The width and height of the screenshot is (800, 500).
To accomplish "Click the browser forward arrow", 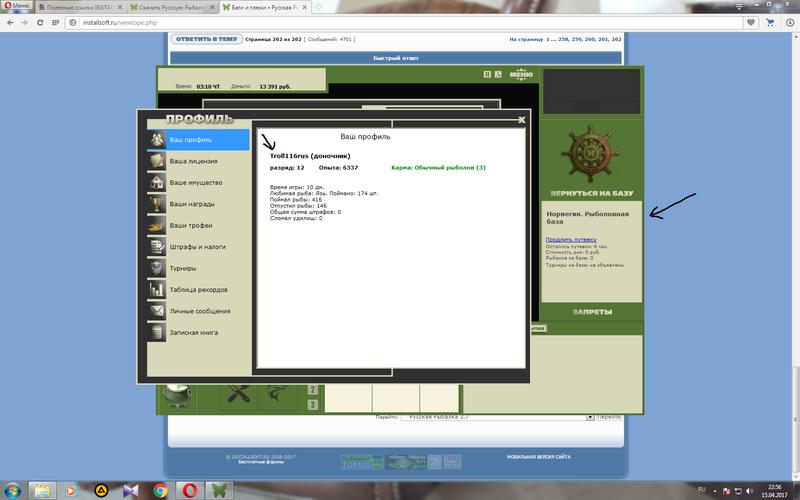I will pyautogui.click(x=24, y=22).
